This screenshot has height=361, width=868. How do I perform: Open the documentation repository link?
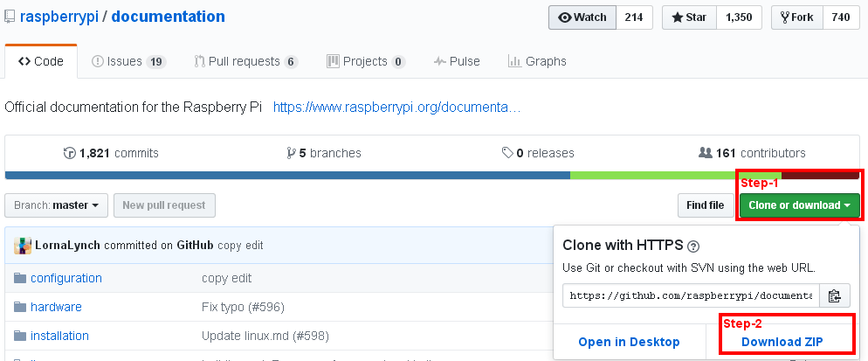[169, 17]
